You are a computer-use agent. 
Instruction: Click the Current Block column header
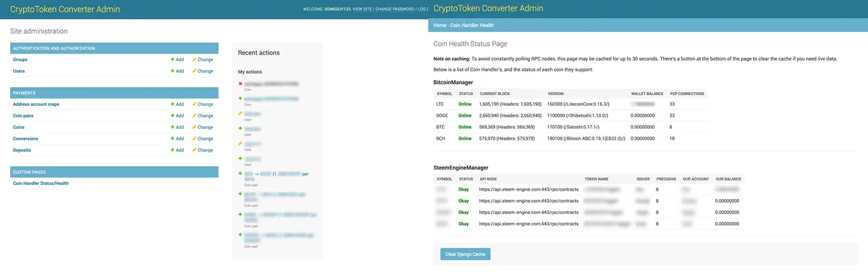coord(494,93)
